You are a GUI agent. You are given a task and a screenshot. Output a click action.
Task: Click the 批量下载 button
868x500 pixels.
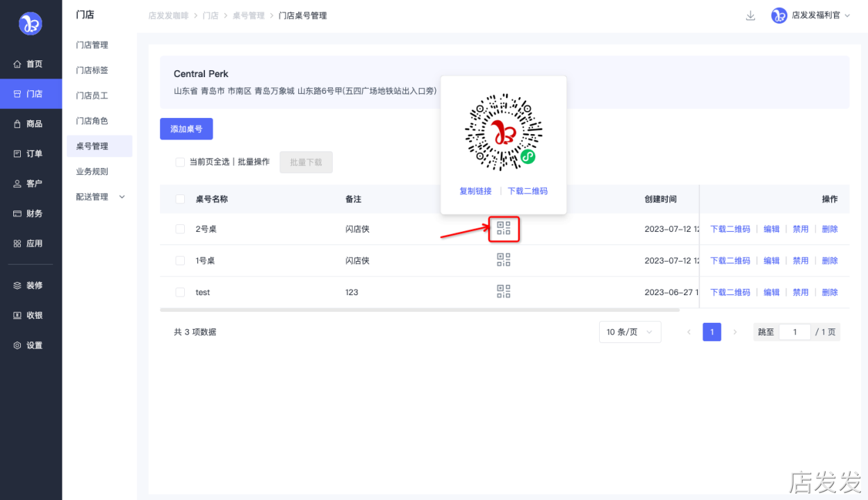[x=306, y=162]
